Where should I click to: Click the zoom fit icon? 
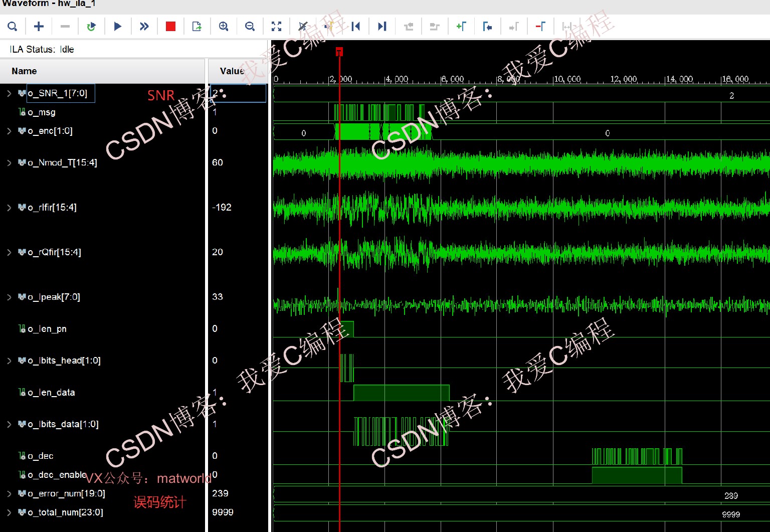click(276, 27)
